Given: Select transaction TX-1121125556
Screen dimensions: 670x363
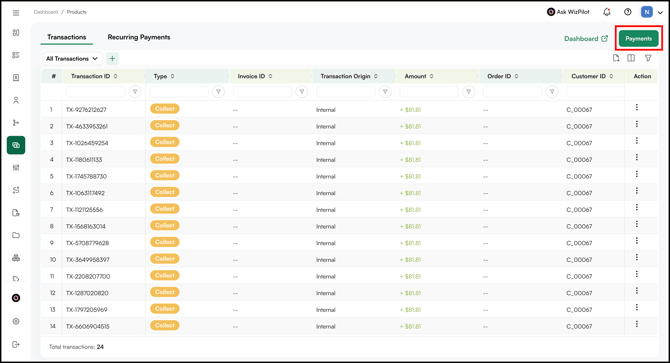Looking at the screenshot, I should (84, 210).
